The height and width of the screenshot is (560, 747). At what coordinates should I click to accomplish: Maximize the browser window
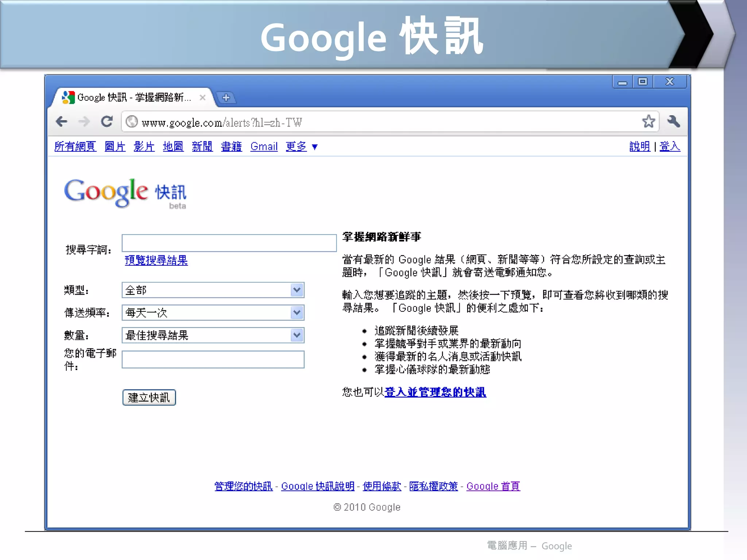click(x=643, y=82)
